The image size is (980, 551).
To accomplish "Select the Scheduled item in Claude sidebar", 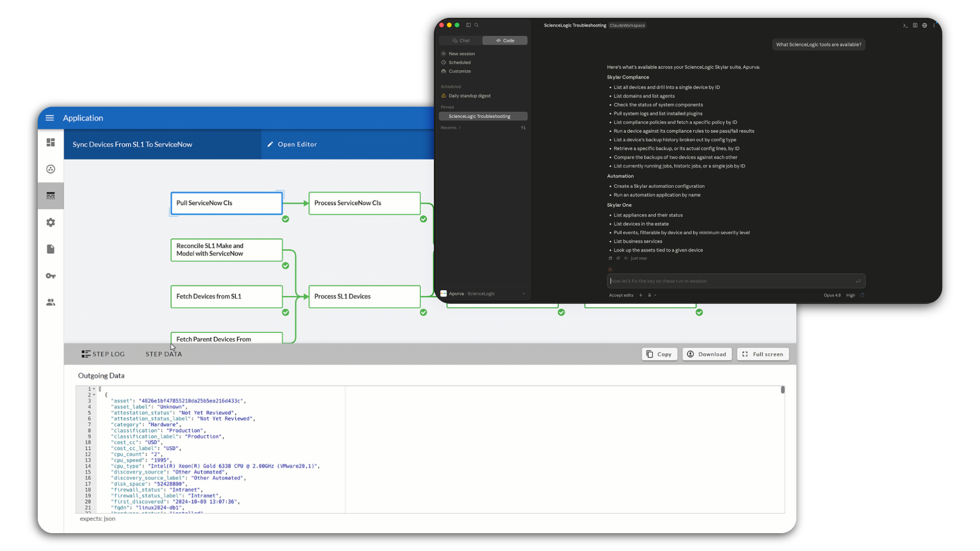I will pos(460,62).
